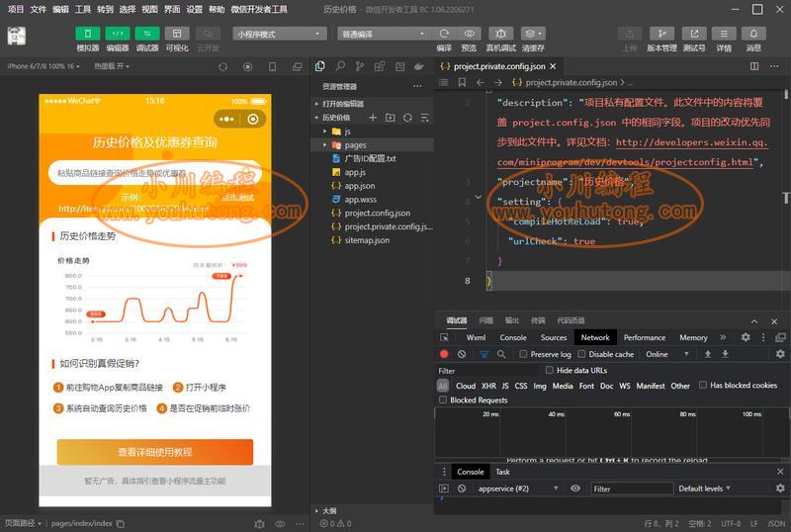Screen dimensions: 791x532
Task: Switch to the Performance devtools tab
Action: click(645, 337)
